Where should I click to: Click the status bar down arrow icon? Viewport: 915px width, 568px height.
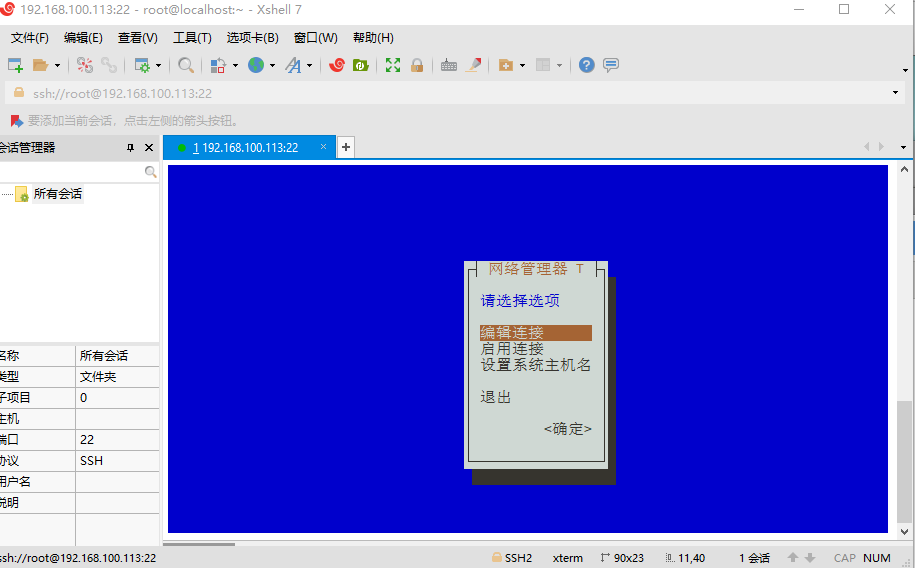810,558
